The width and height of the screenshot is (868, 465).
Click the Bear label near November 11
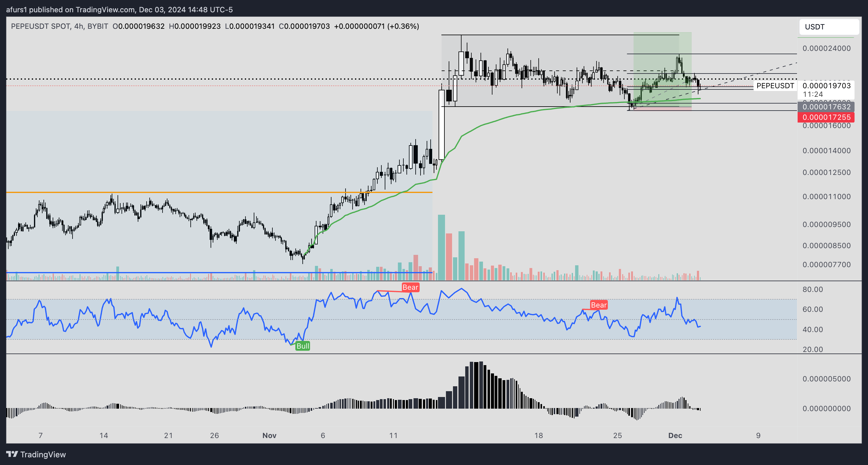click(410, 287)
